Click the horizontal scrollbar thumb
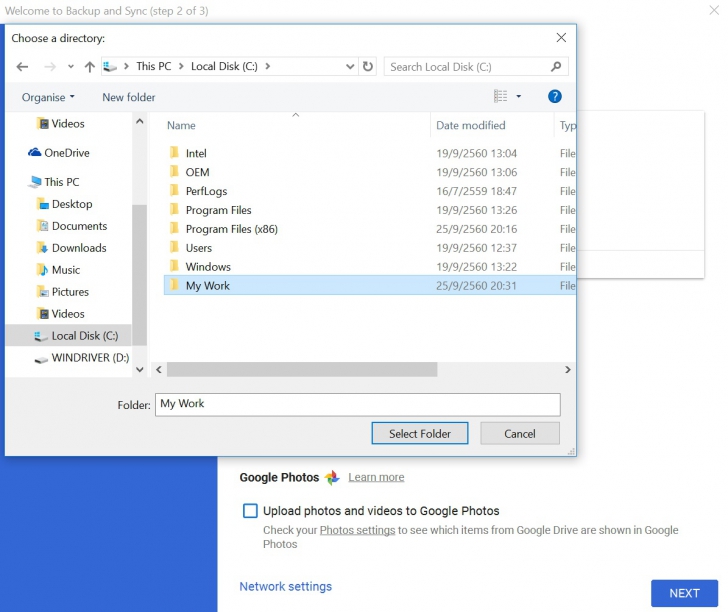 (302, 370)
